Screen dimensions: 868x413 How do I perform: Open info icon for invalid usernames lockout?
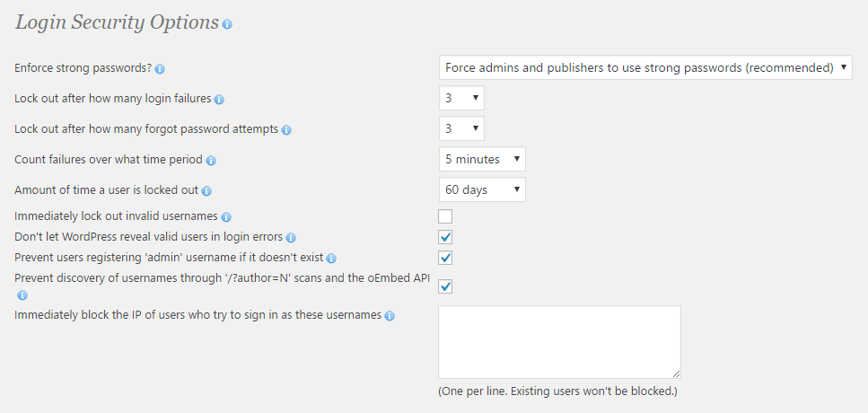coord(226,217)
